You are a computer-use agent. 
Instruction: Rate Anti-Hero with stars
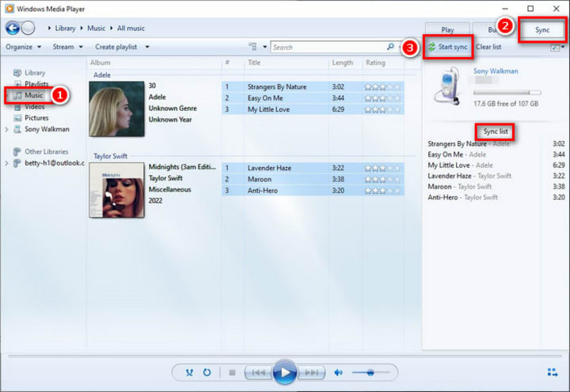[382, 191]
